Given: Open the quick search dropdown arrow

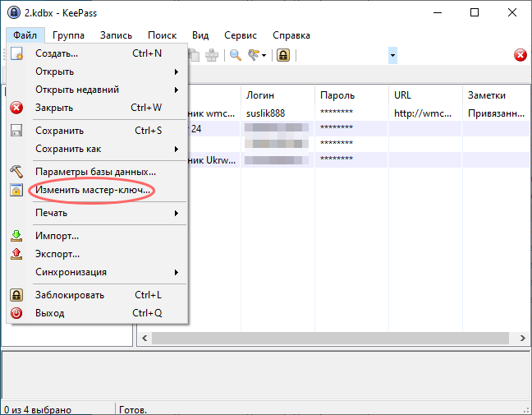Looking at the screenshot, I should (392, 55).
